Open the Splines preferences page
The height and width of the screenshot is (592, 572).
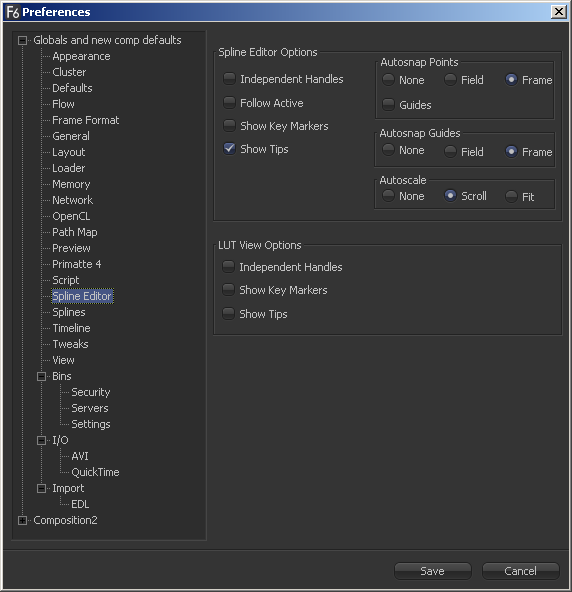tap(69, 312)
